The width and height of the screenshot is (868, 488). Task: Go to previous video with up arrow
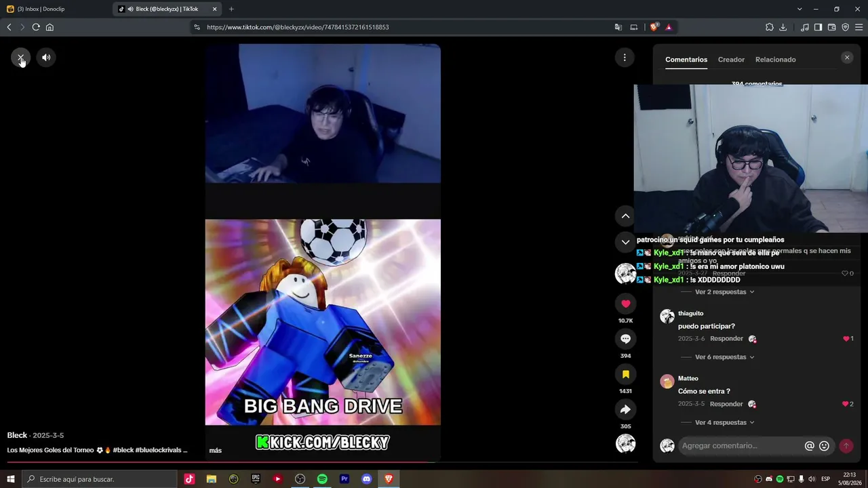[x=625, y=216]
